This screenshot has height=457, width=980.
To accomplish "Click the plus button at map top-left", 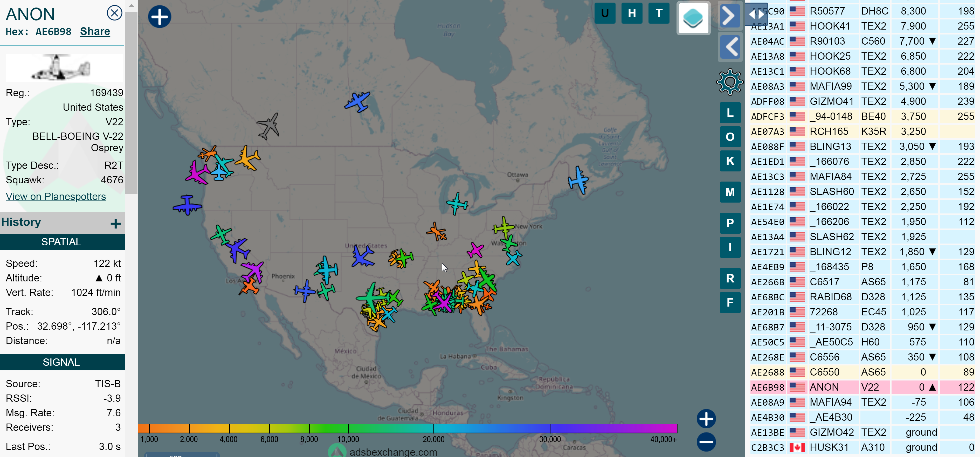I will click(160, 16).
